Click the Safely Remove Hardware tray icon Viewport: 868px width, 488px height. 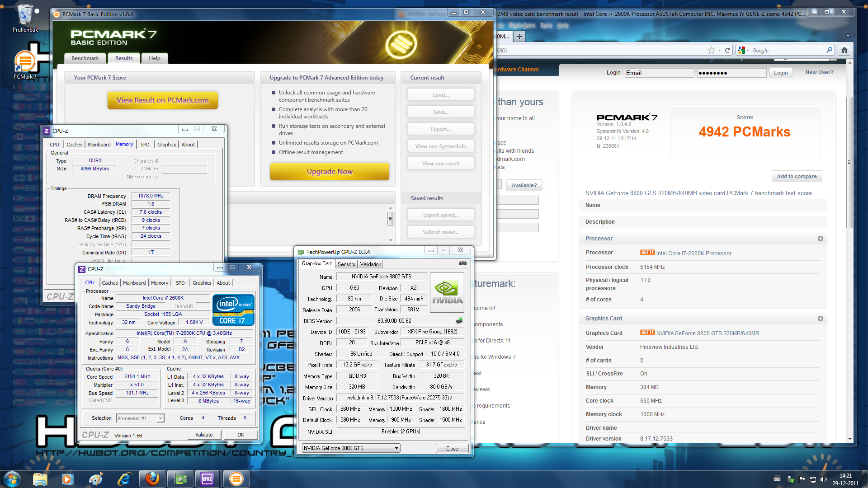[x=791, y=479]
